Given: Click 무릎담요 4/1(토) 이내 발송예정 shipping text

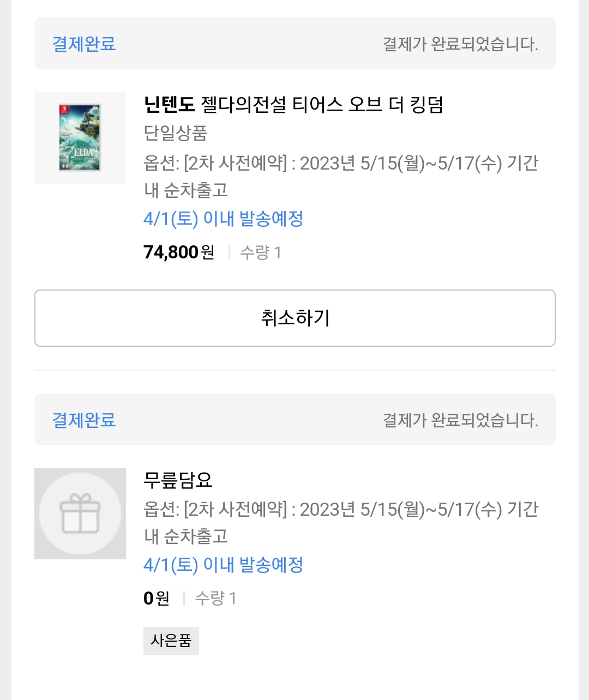Looking at the screenshot, I should [x=224, y=565].
